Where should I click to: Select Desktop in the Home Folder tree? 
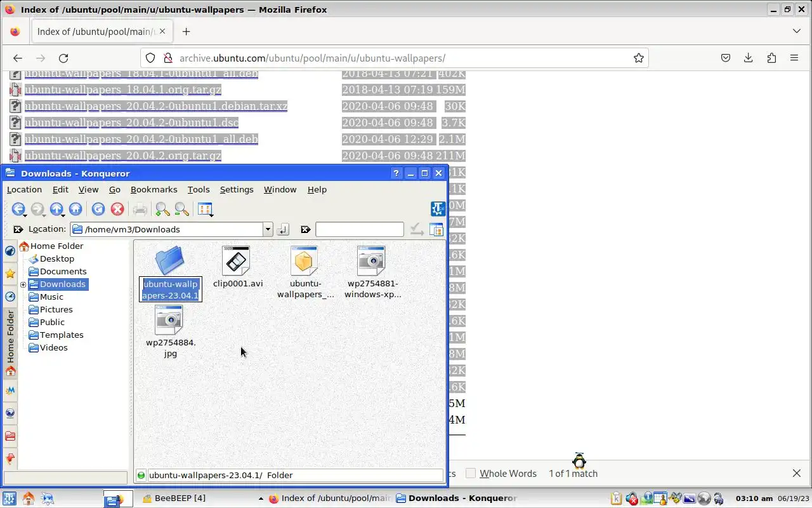(57, 258)
